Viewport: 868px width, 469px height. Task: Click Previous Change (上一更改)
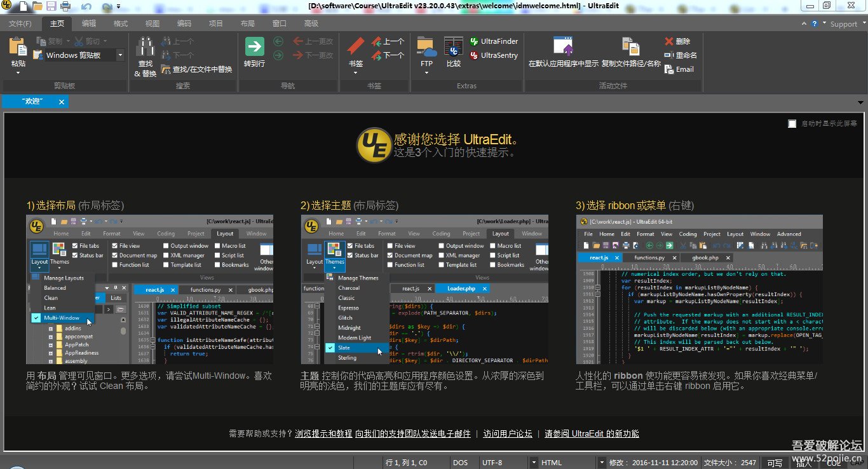point(313,41)
